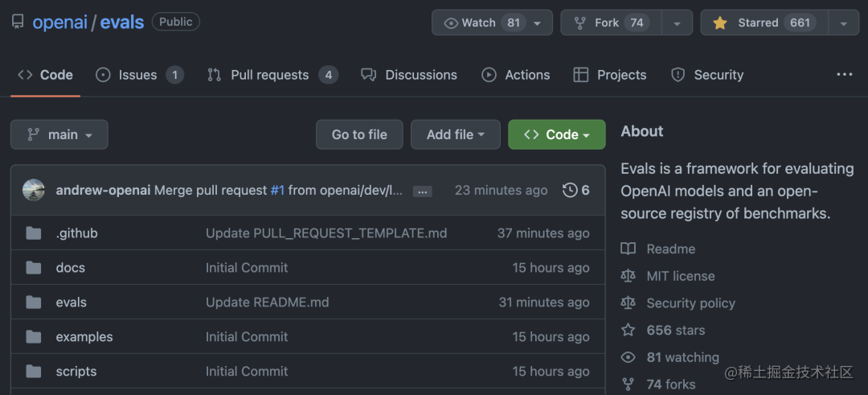Switch to the Code tab
868x395 pixels.
pos(45,75)
